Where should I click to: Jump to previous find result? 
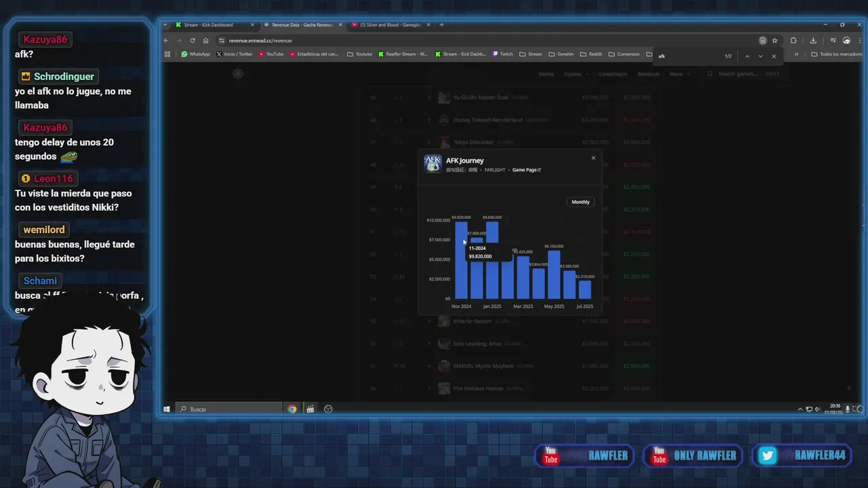747,56
